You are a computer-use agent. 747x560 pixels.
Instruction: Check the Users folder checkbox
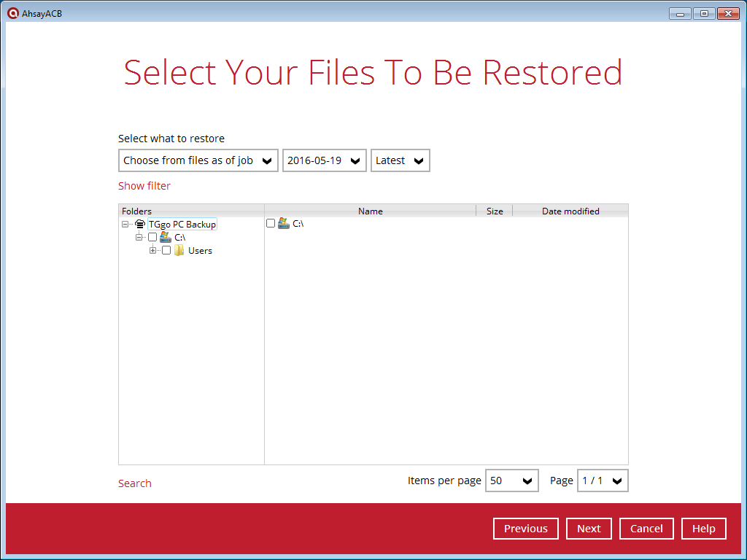pyautogui.click(x=166, y=251)
